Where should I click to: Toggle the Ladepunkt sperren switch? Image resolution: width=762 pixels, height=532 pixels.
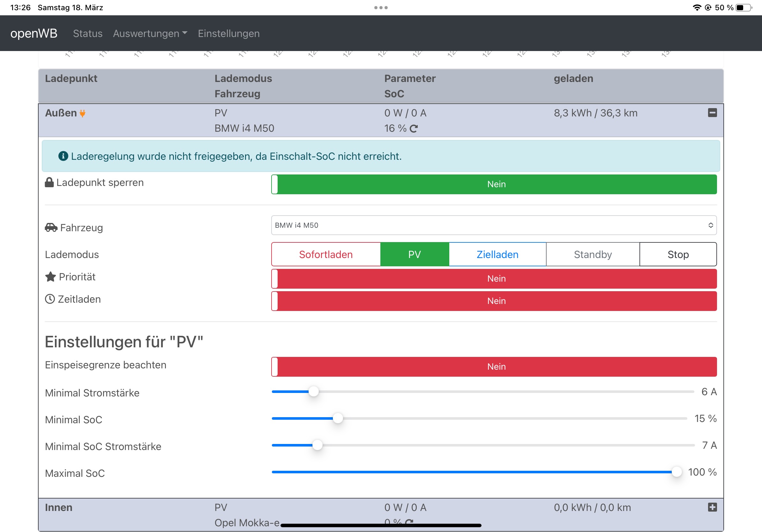(x=494, y=184)
